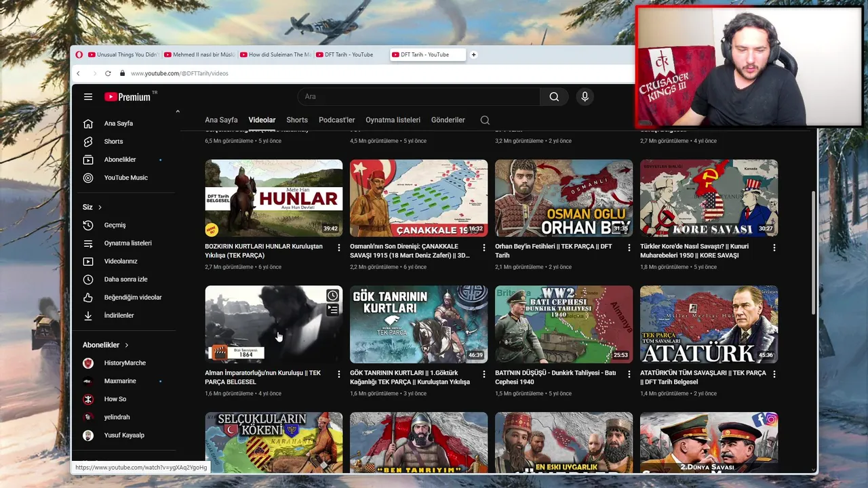Open options menu for KORE SAVAŞI video
Image resolution: width=868 pixels, height=488 pixels.
tap(774, 248)
